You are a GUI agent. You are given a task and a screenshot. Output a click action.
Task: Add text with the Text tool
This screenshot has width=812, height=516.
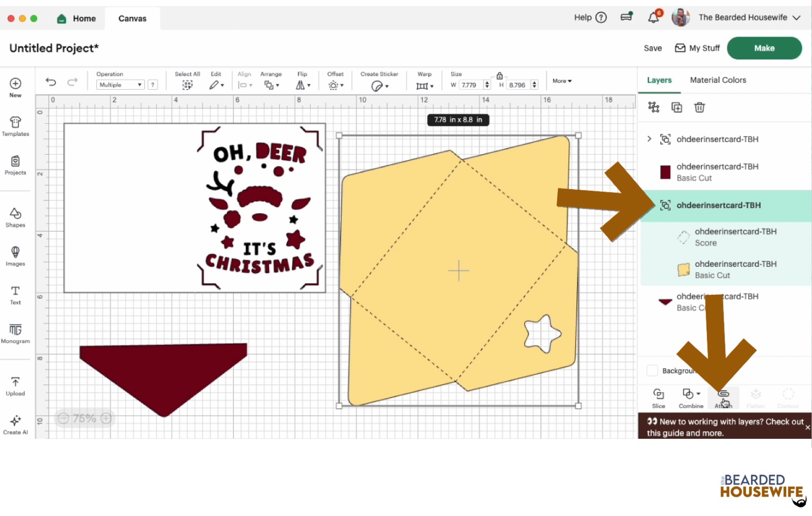click(x=15, y=295)
